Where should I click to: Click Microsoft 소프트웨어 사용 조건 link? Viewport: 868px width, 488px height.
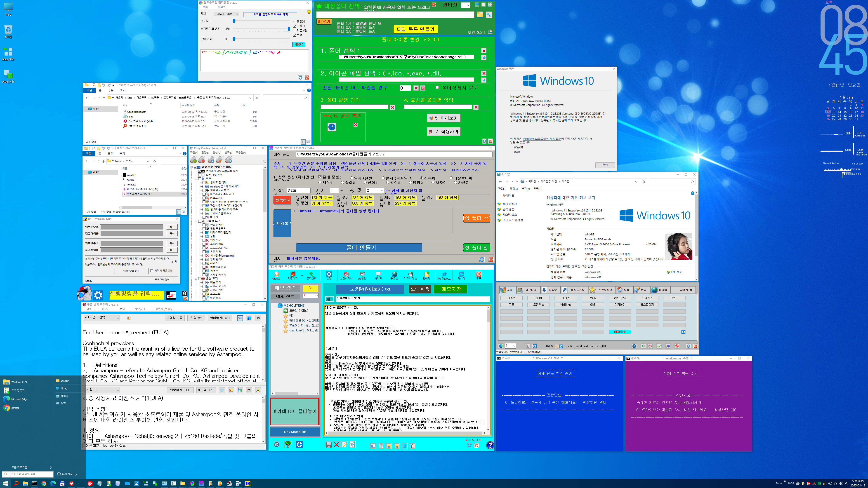tap(542, 139)
